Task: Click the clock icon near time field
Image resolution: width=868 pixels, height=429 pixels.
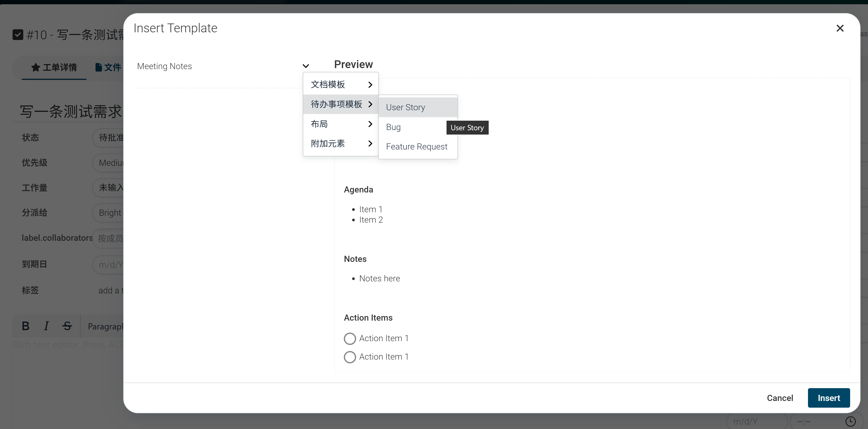Action: (x=850, y=421)
